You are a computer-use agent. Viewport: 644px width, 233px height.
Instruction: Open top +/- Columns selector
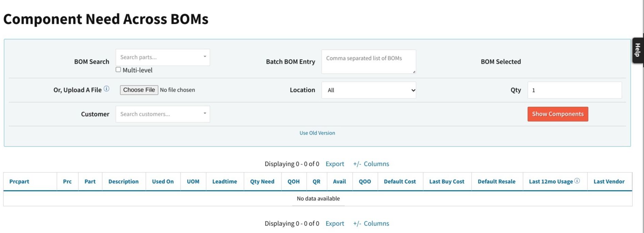pos(371,164)
